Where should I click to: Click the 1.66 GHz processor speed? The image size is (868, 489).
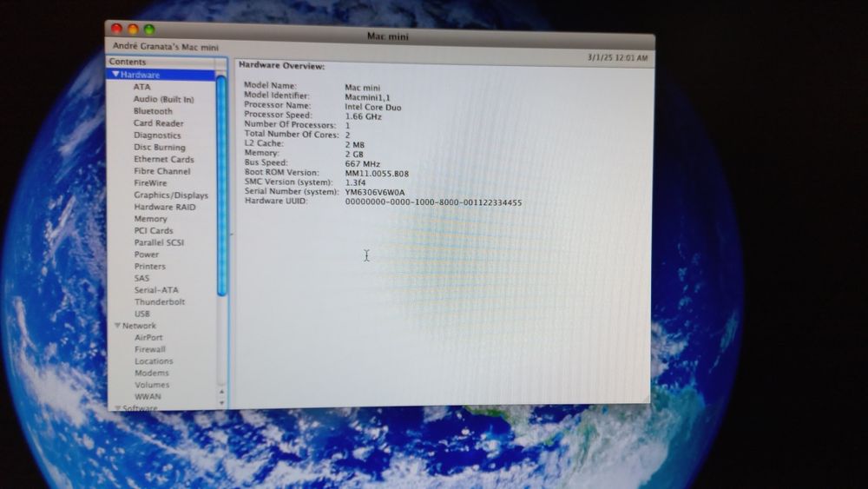[363, 117]
